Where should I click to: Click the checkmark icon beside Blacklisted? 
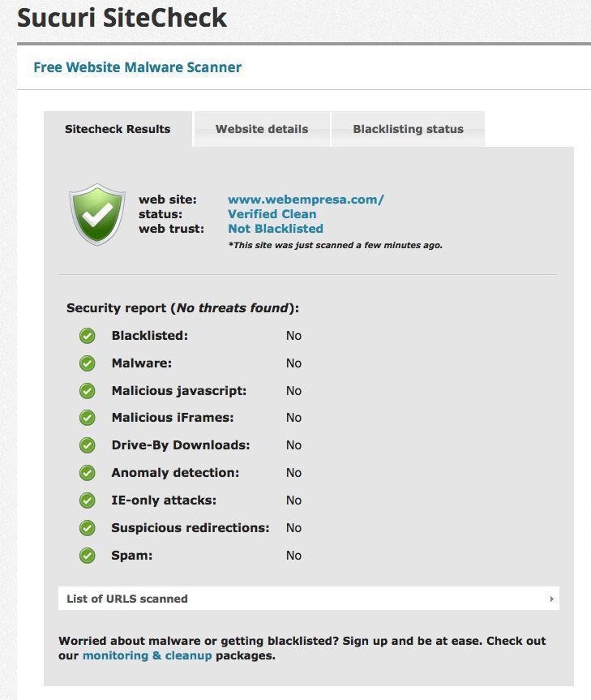pos(87,335)
